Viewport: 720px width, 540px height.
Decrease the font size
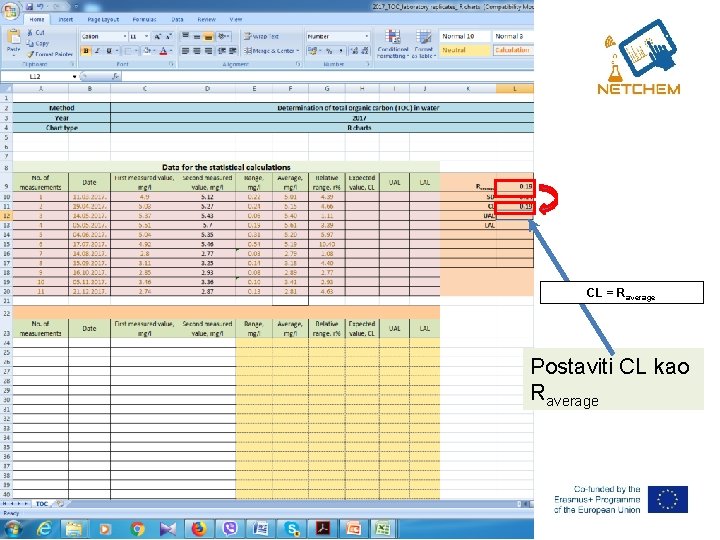[x=169, y=36]
